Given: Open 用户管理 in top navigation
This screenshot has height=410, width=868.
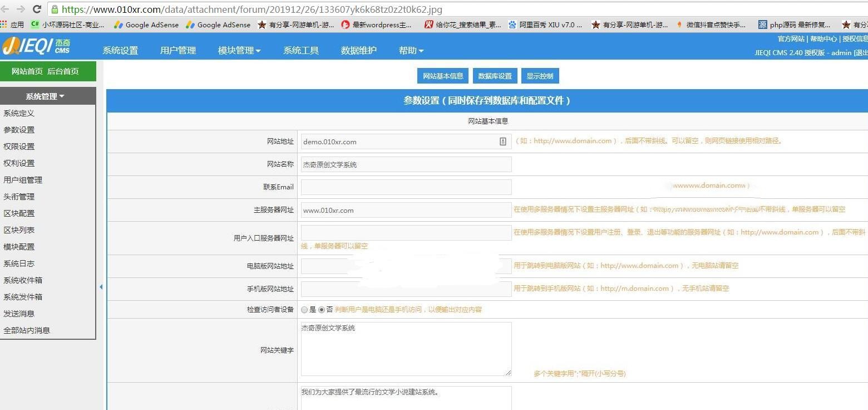Looking at the screenshot, I should (178, 51).
